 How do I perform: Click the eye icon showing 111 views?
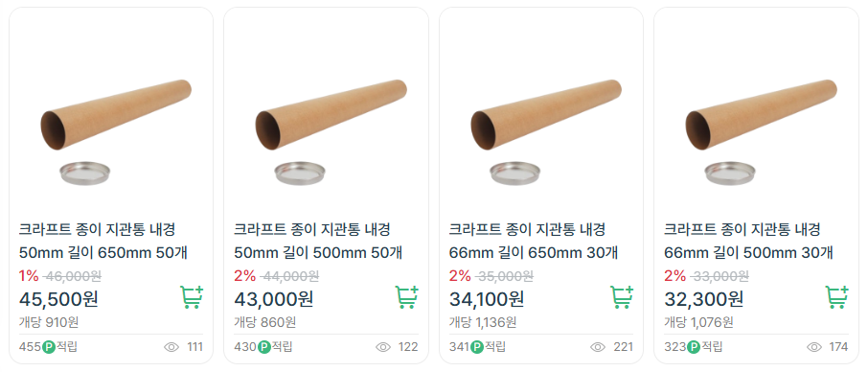click(171, 347)
